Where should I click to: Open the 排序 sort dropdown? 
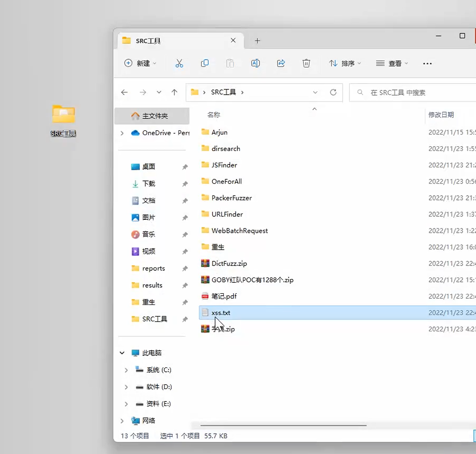tap(345, 63)
